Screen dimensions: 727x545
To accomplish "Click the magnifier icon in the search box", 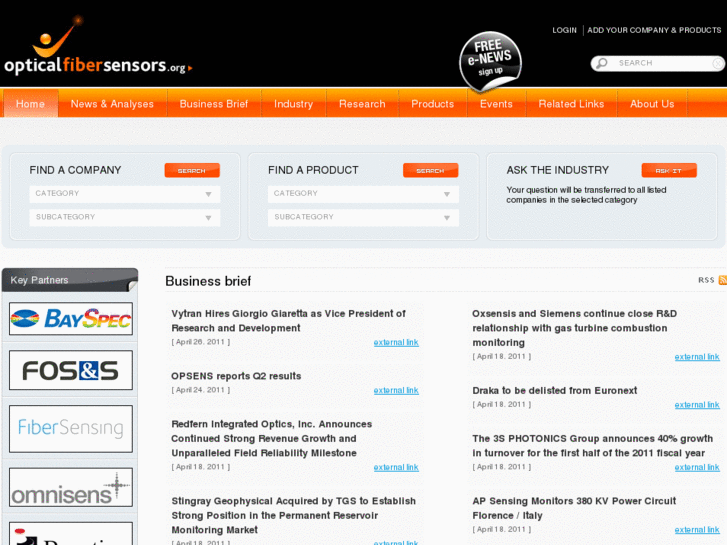I will (601, 63).
